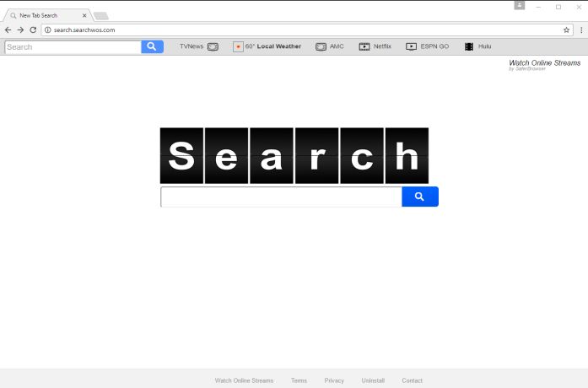Click the blue search button under the logo
588x388 pixels.
pyautogui.click(x=420, y=197)
